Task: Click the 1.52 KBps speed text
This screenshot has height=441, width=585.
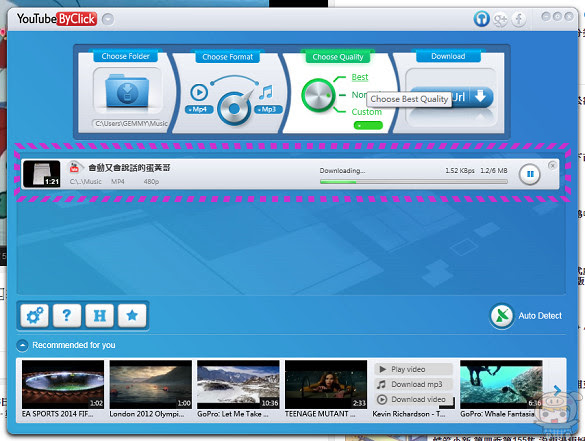Action: click(x=460, y=171)
